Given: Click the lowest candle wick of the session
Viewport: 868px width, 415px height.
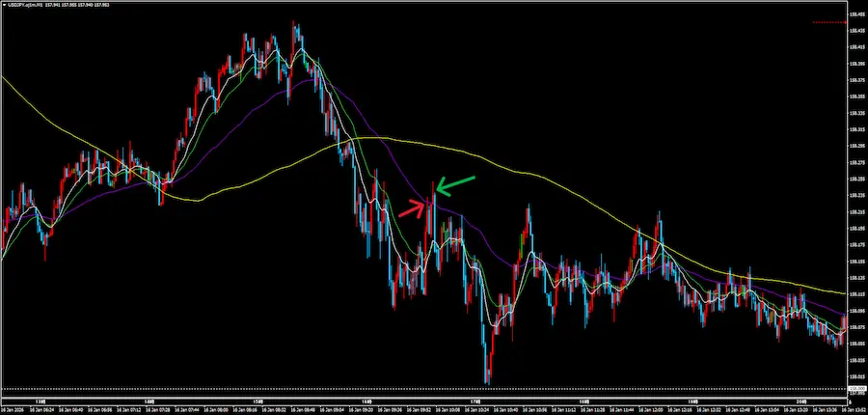Looking at the screenshot, I should pyautogui.click(x=487, y=382).
